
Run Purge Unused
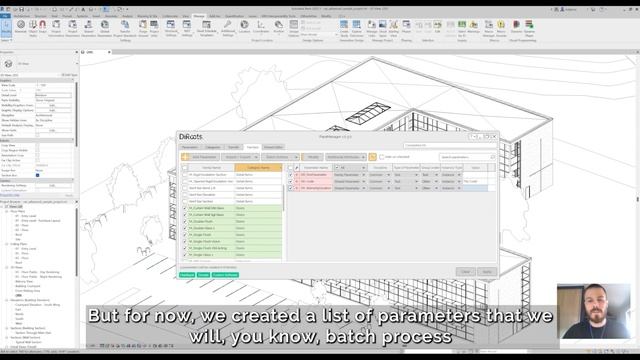coord(143,28)
